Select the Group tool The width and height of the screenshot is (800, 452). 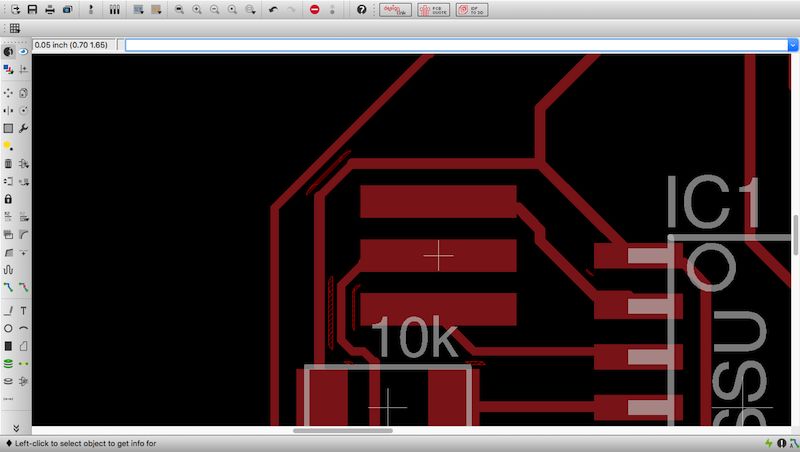8,128
